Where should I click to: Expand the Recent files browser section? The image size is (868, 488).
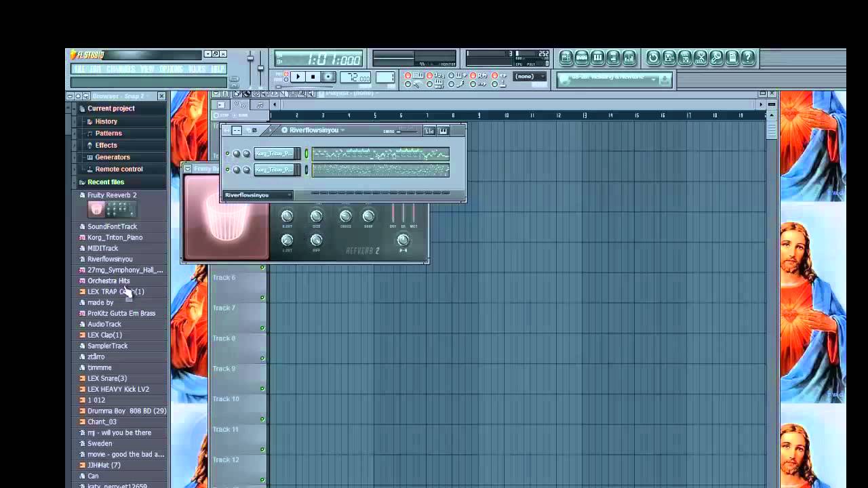[106, 182]
